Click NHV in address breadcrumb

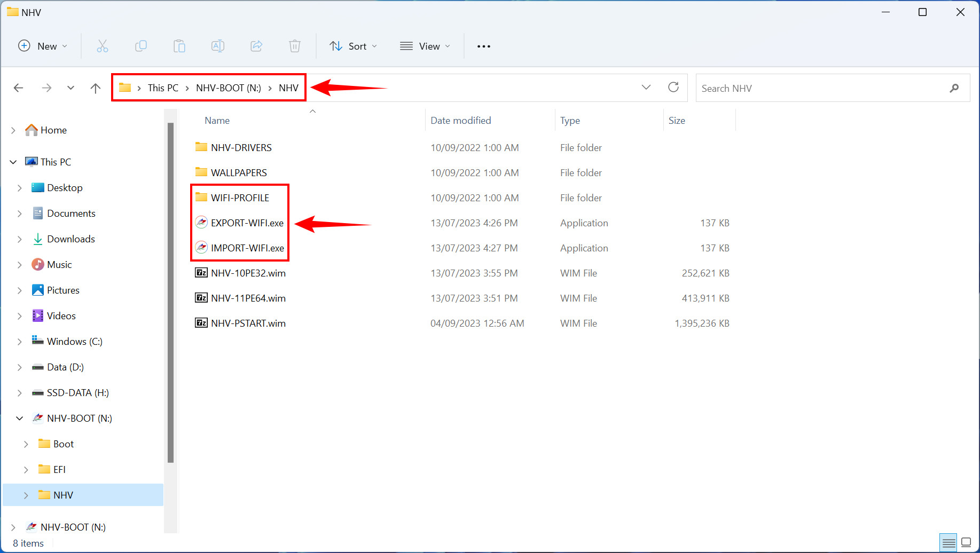coord(288,88)
